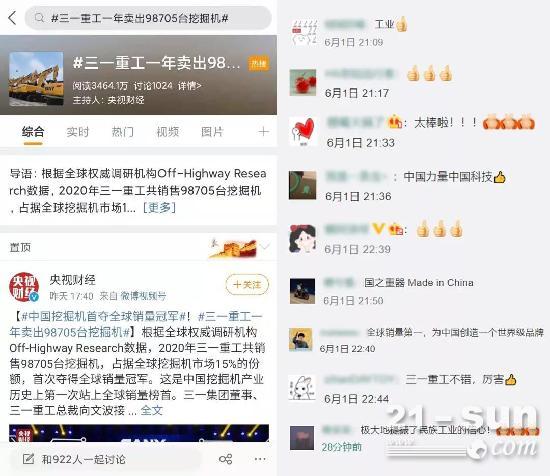Open the cherry avatar commenter profile
The image size is (550, 476).
(302, 83)
